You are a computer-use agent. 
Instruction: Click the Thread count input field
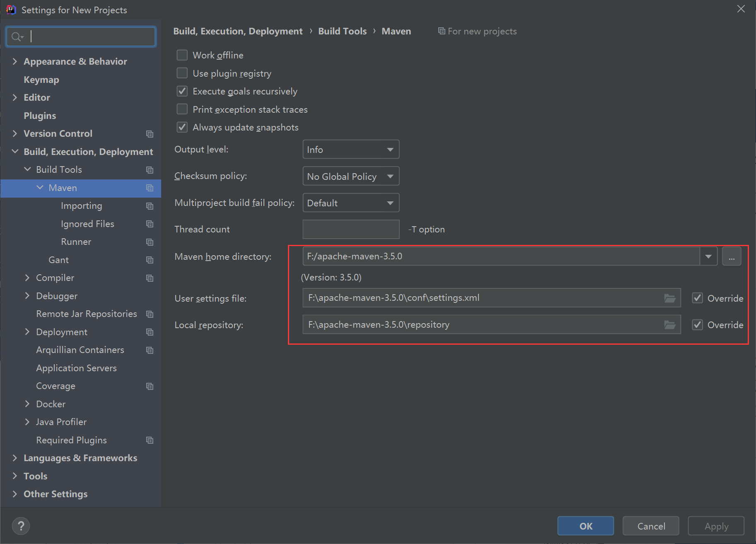pyautogui.click(x=351, y=230)
